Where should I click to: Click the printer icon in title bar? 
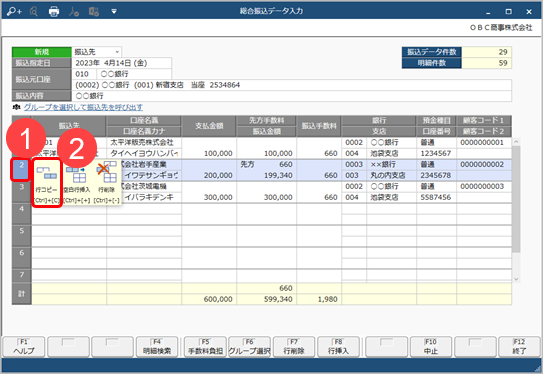click(54, 11)
